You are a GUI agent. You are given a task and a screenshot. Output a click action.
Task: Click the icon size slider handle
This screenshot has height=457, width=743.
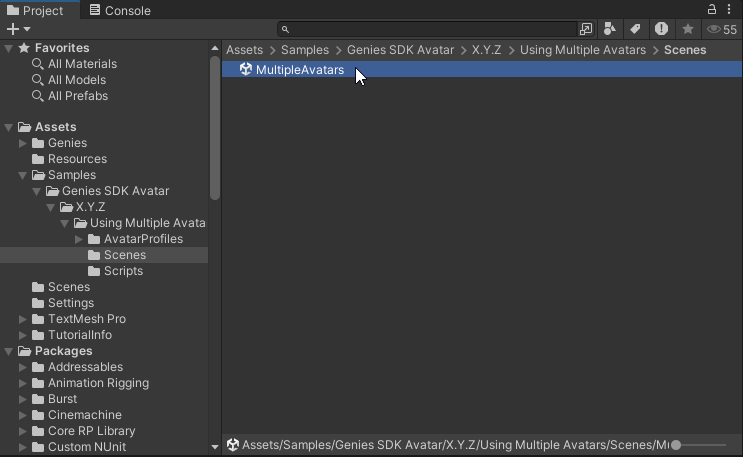coord(677,445)
